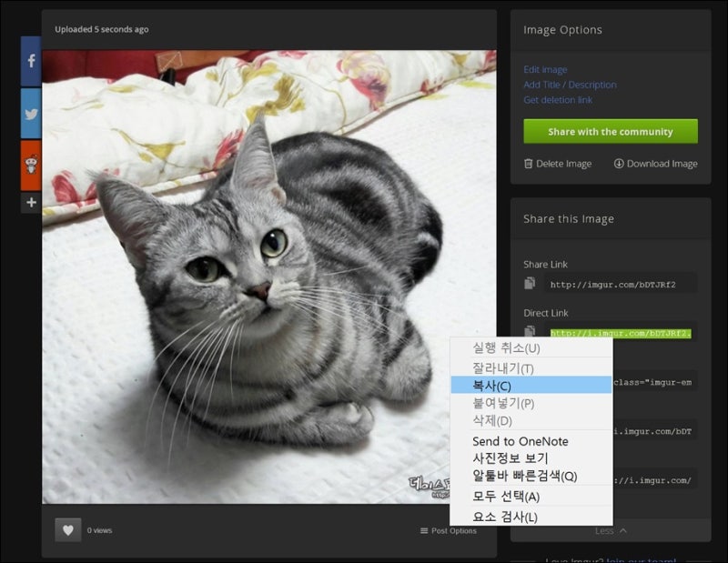Share via the Facebook icon
This screenshot has height=563, width=728.
point(31,61)
